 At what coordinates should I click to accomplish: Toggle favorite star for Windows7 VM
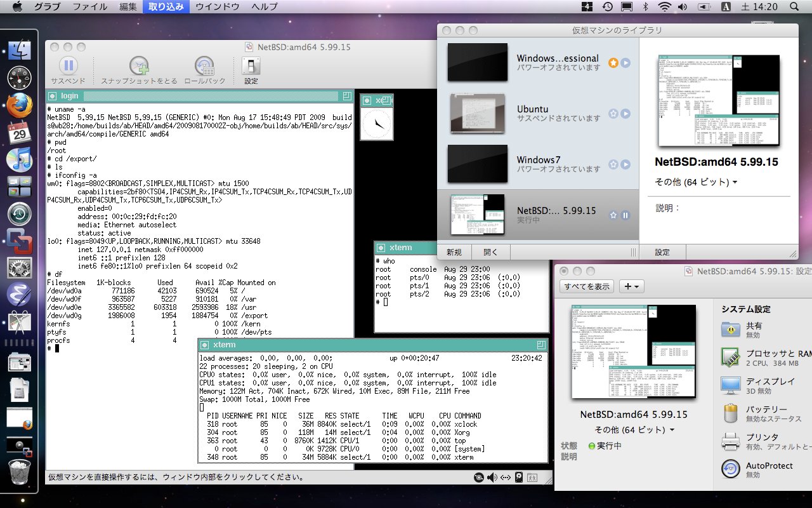click(x=613, y=164)
